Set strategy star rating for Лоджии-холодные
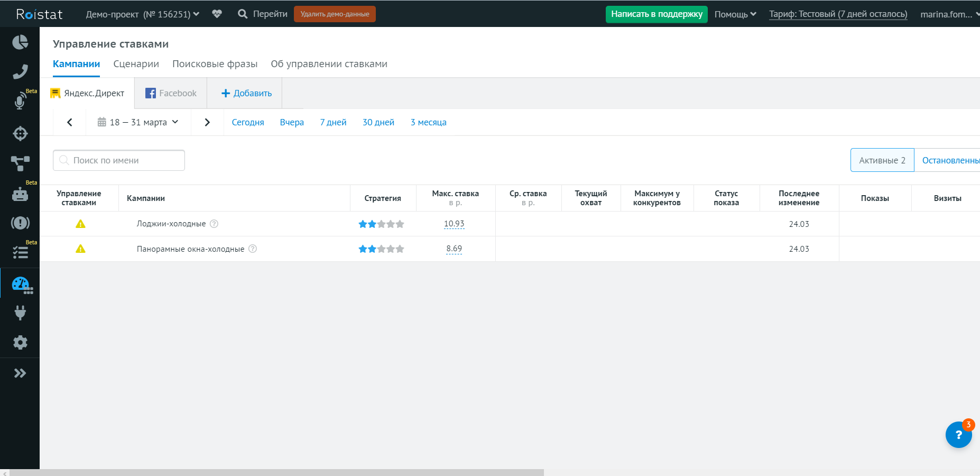Viewport: 980px width, 476px height. 381,224
